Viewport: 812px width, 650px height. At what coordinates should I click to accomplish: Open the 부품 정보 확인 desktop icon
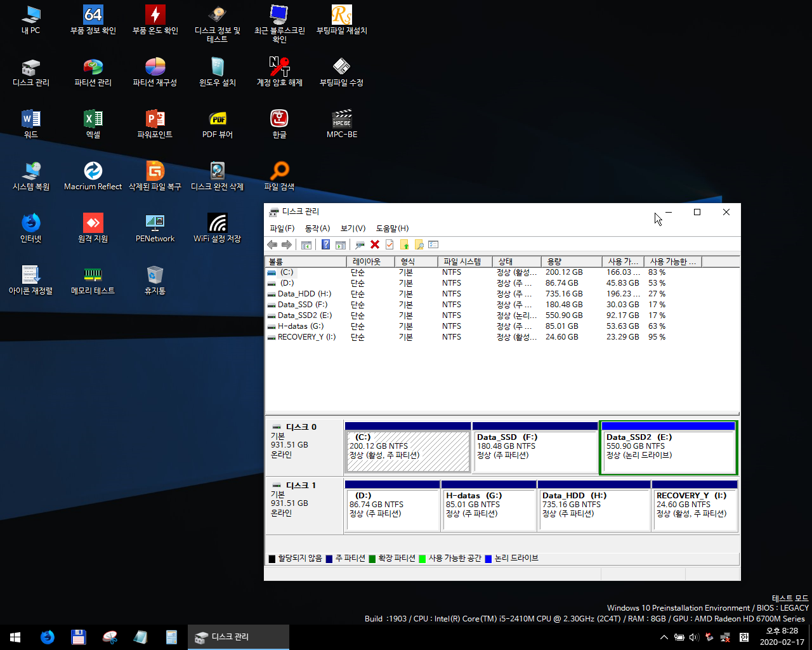tap(93, 20)
